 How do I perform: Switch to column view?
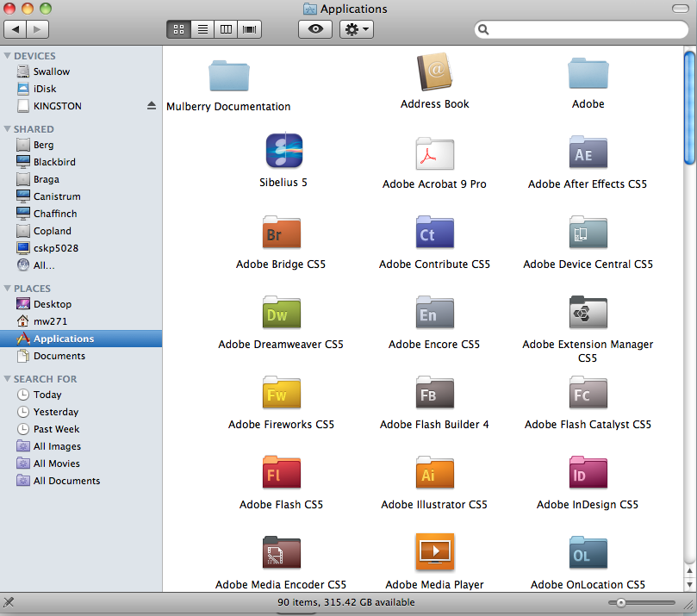tap(226, 29)
